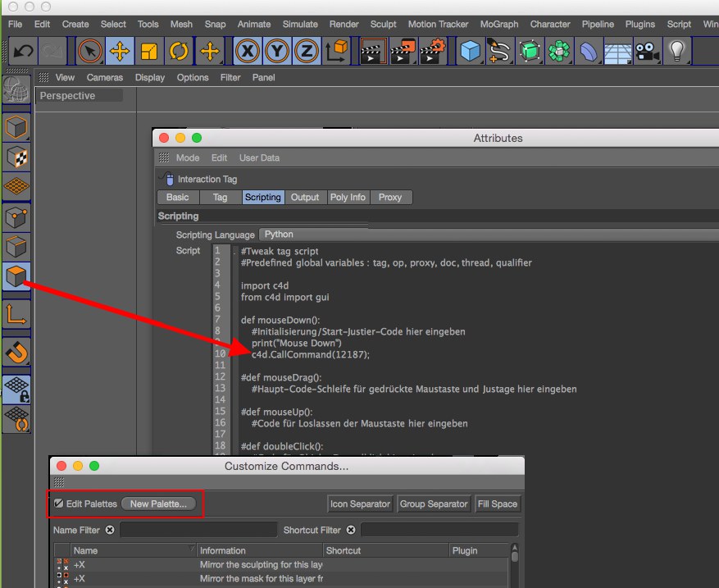The height and width of the screenshot is (588, 719).
Task: Open viewport Filter menu
Action: 230,78
